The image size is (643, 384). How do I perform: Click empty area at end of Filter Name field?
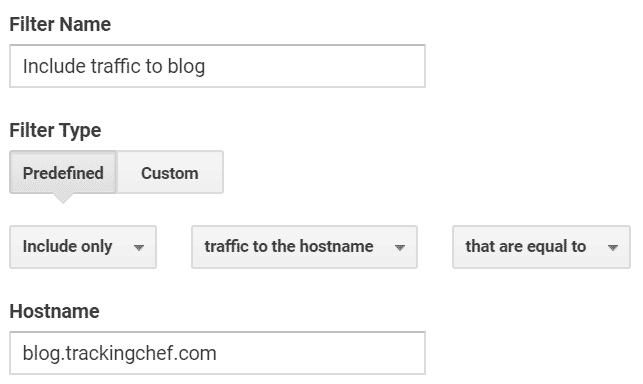pyautogui.click(x=315, y=66)
